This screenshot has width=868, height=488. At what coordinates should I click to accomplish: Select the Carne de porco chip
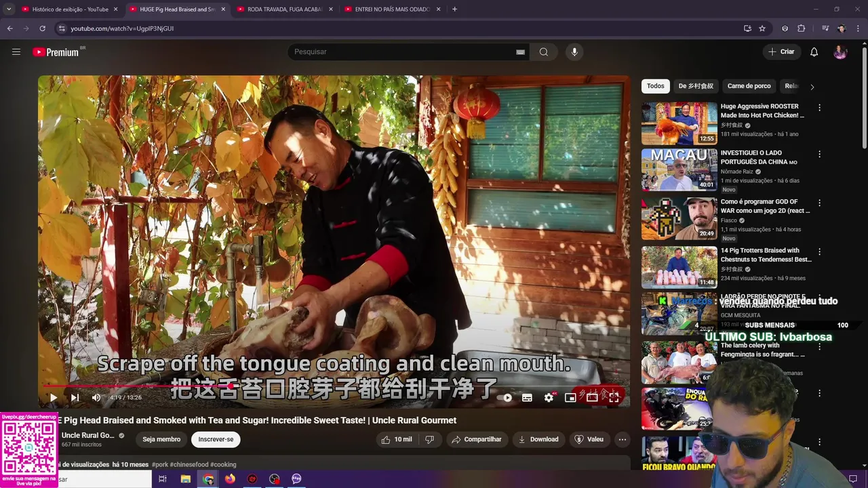(749, 86)
